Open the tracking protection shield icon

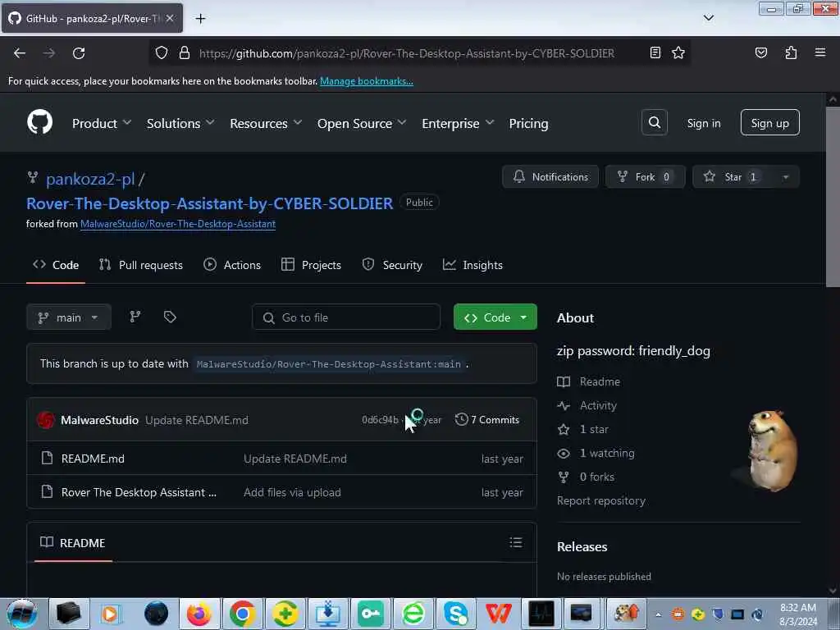tap(162, 52)
